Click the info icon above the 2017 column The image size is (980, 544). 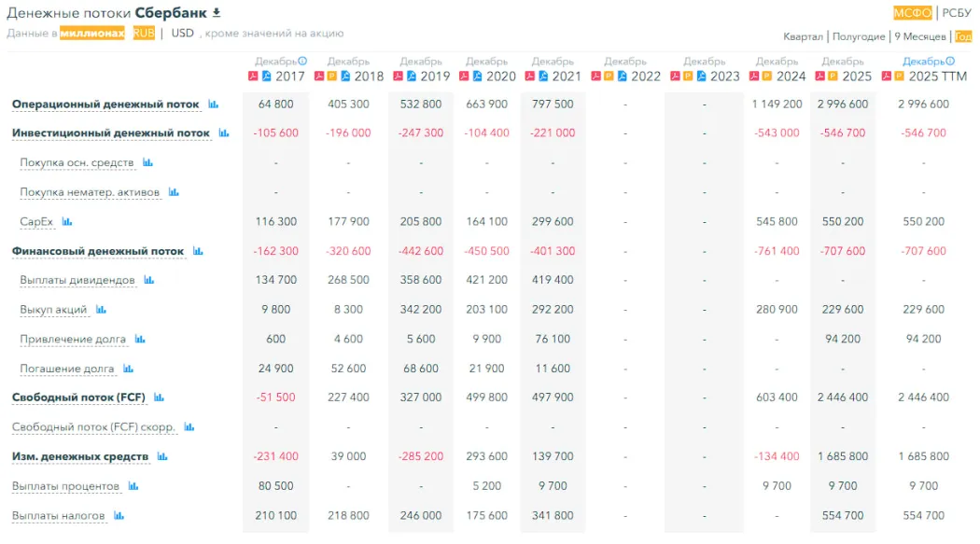(301, 62)
